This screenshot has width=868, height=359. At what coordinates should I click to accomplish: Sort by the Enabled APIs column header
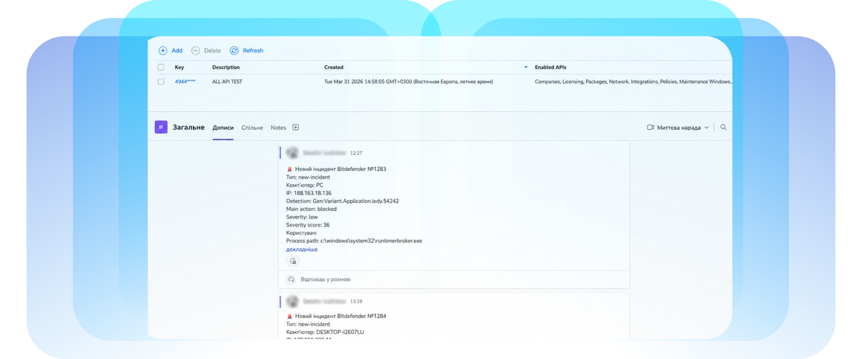click(x=551, y=67)
